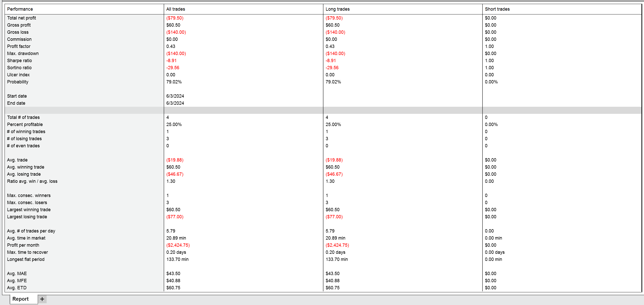Click the End date value 6/3/2024

coord(175,103)
